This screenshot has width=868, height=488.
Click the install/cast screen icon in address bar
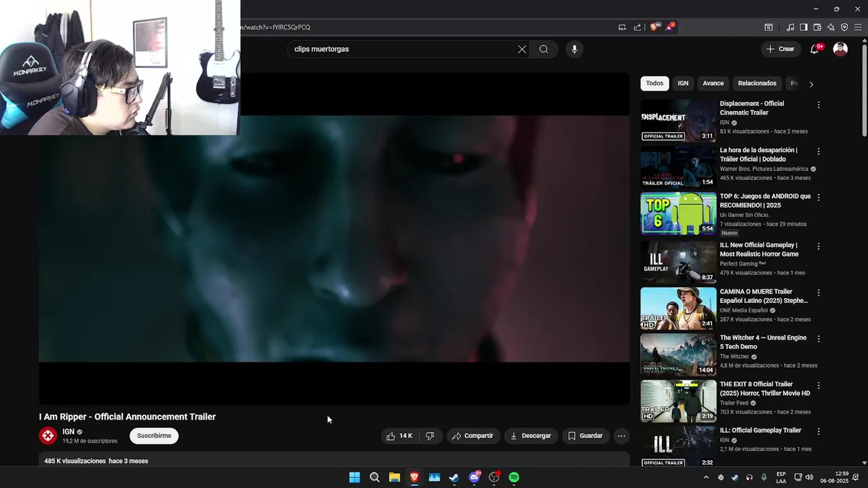pyautogui.click(x=622, y=27)
